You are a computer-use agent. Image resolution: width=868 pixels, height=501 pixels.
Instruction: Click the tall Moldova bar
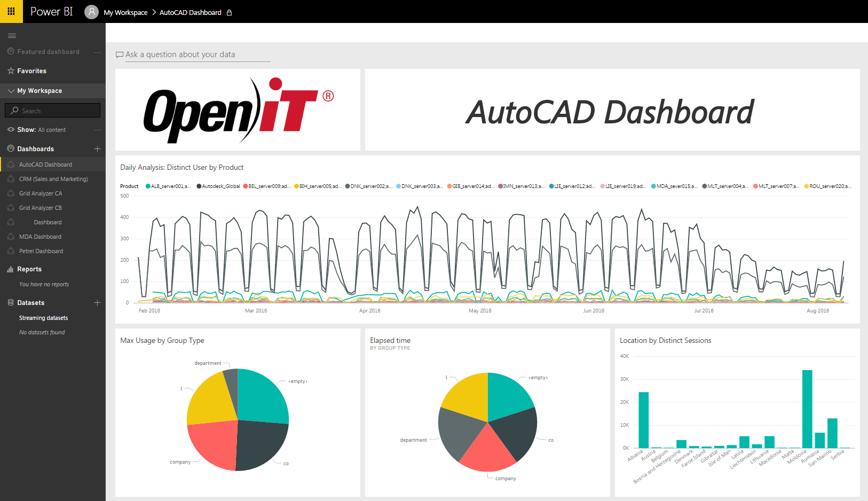pos(807,409)
